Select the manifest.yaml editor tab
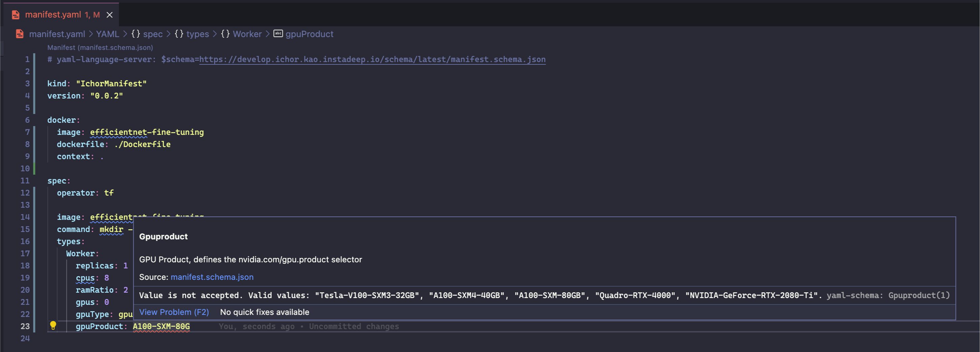Viewport: 980px width, 352px height. 61,15
